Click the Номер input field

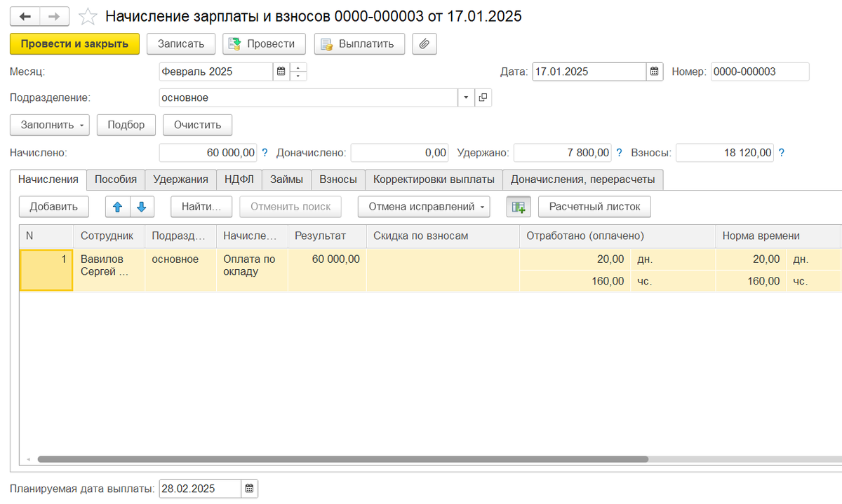(760, 71)
